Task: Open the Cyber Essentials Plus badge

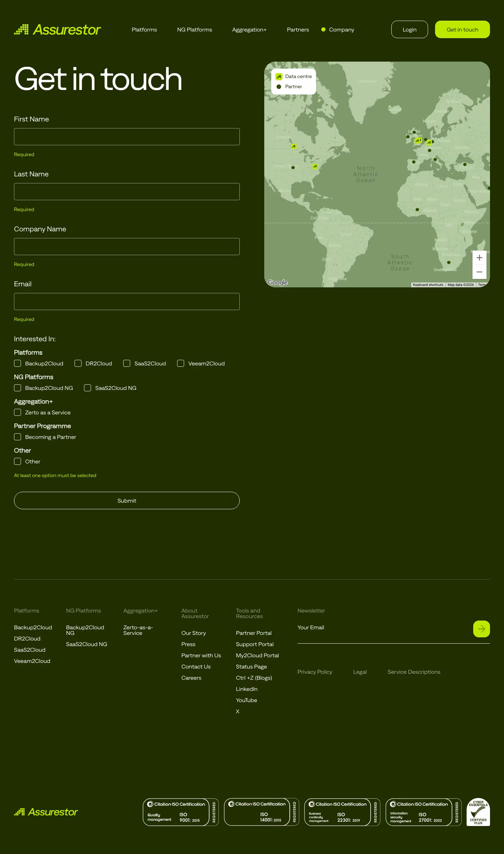Action: point(478,812)
